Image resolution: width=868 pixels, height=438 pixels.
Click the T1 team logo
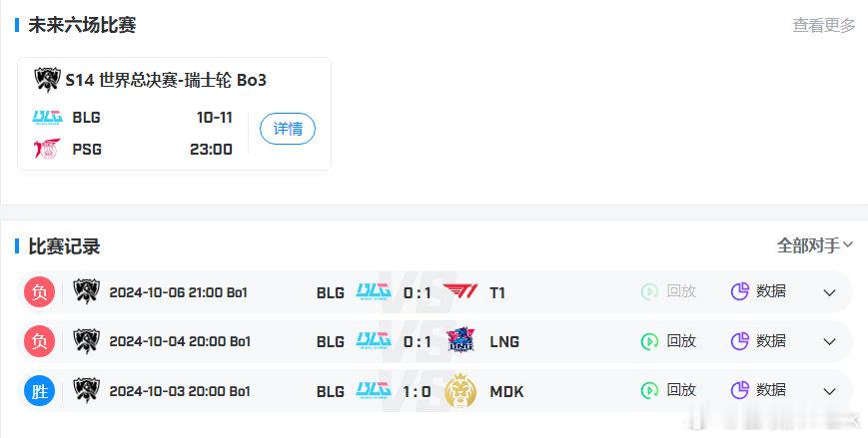(460, 291)
